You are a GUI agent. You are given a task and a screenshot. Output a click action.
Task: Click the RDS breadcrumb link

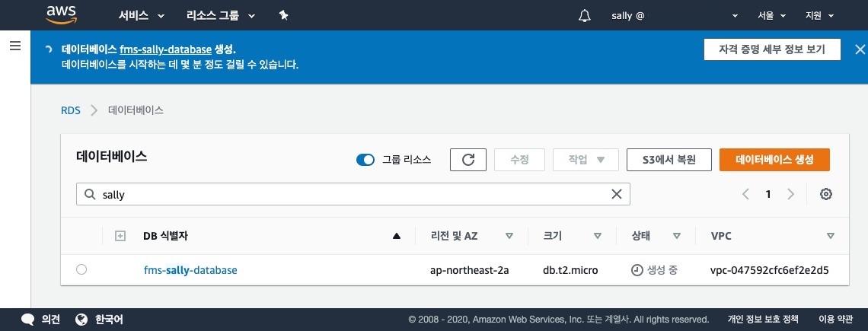[x=70, y=110]
